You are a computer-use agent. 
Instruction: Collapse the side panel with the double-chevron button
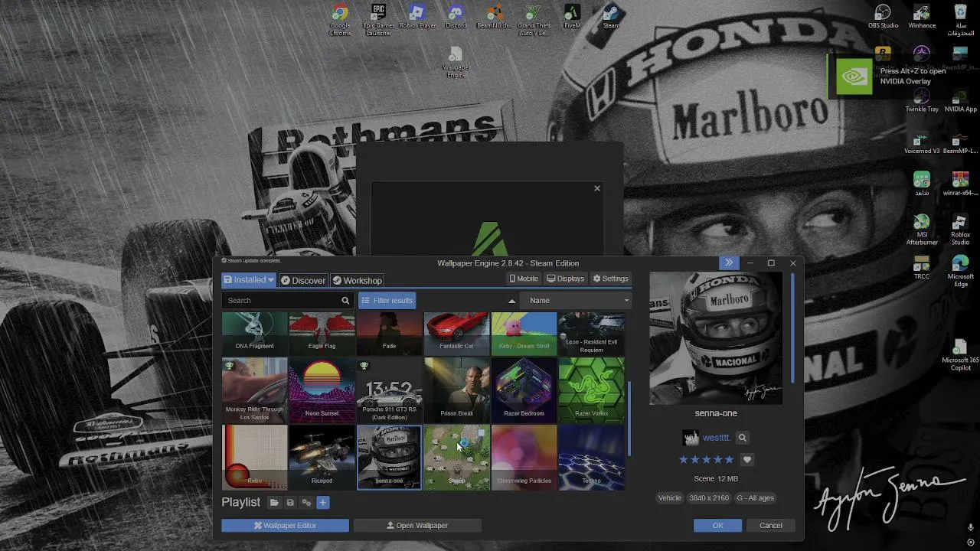729,263
